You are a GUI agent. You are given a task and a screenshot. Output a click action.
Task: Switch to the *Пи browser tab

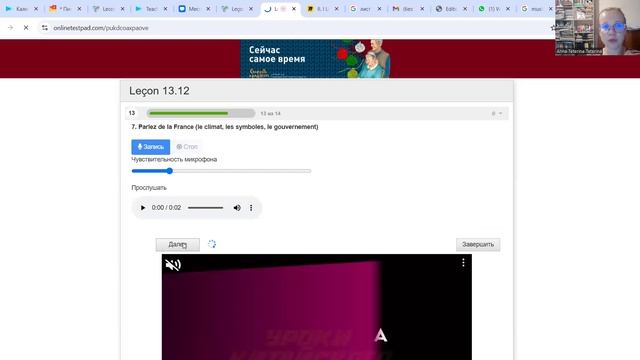point(61,9)
